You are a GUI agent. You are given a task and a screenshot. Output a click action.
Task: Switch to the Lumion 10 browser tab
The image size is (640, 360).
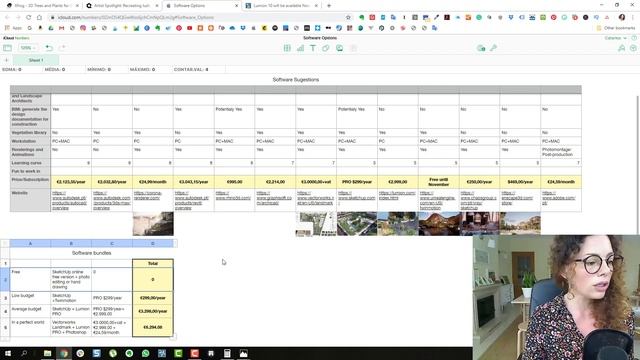[x=282, y=6]
